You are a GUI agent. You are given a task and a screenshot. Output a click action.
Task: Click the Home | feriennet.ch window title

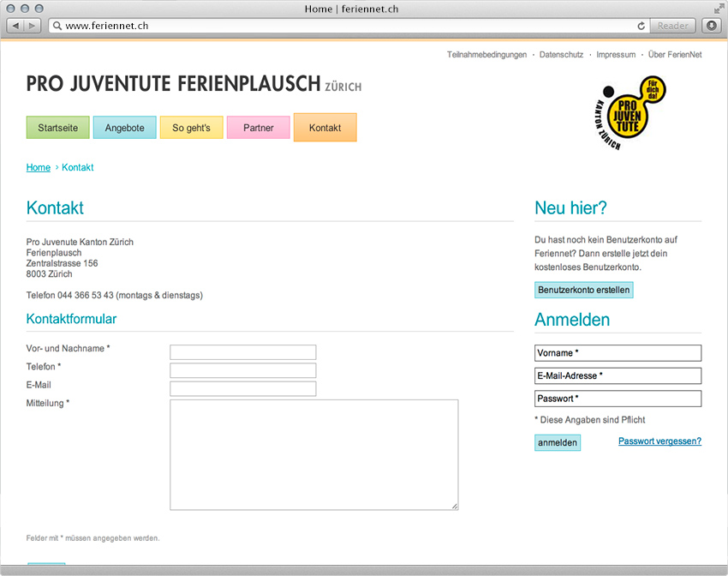(x=351, y=9)
